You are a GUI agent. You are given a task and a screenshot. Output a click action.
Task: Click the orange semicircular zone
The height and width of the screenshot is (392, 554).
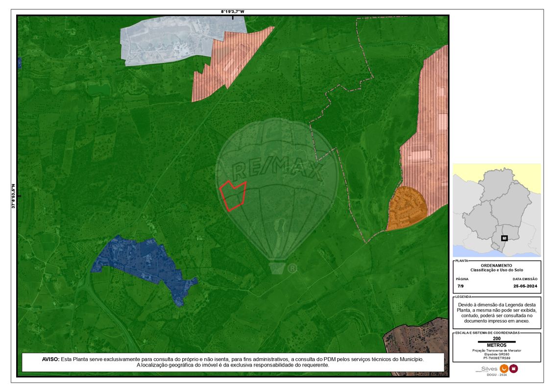tap(406, 209)
